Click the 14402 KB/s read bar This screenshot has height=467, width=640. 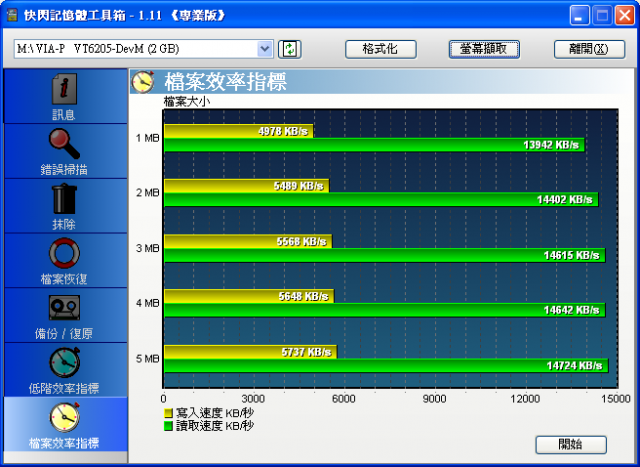[x=381, y=200]
